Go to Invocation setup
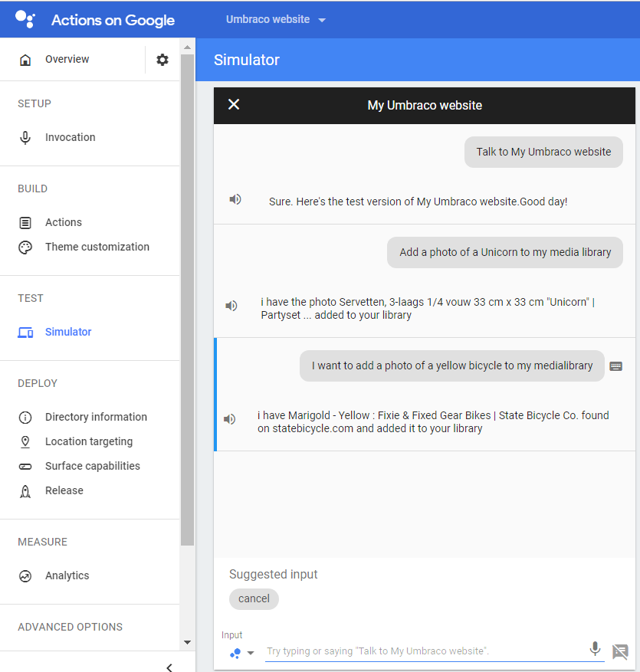Viewport: 640px width, 672px height. coord(71,137)
